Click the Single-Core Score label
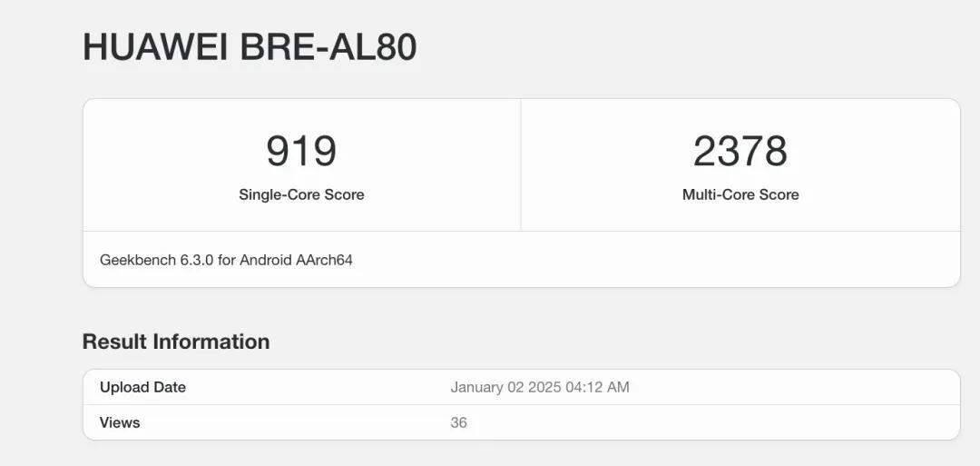The image size is (980, 466). point(301,194)
